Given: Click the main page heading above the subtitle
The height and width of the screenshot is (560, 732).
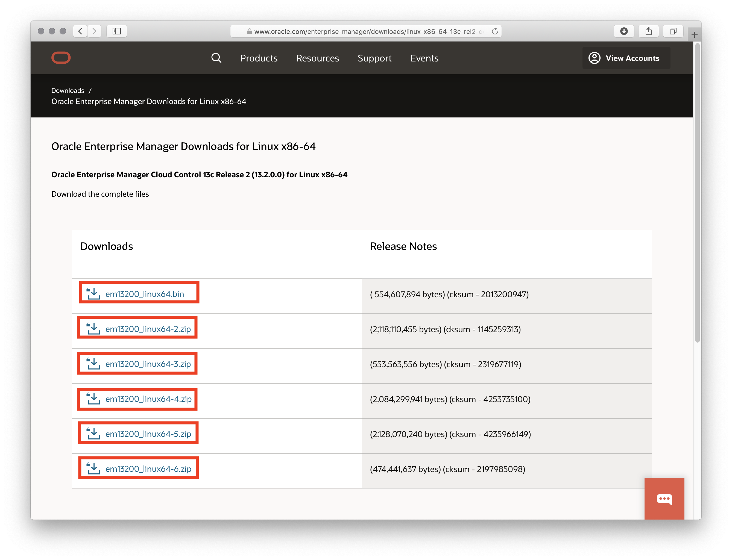Looking at the screenshot, I should pyautogui.click(x=183, y=146).
